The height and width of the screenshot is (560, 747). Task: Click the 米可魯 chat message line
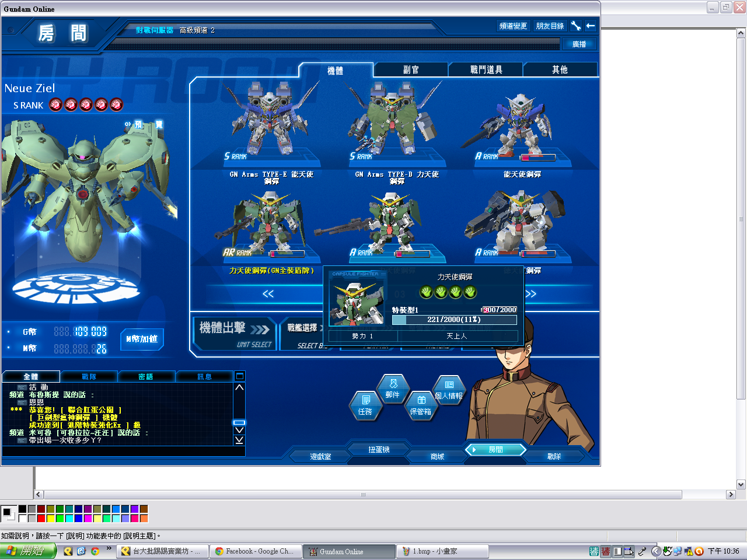79,433
